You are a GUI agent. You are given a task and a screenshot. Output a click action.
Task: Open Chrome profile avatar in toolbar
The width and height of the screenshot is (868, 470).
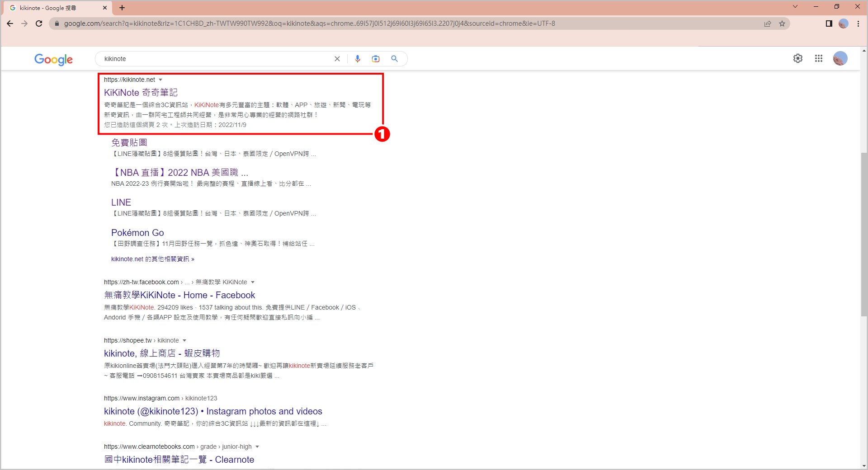pos(844,23)
